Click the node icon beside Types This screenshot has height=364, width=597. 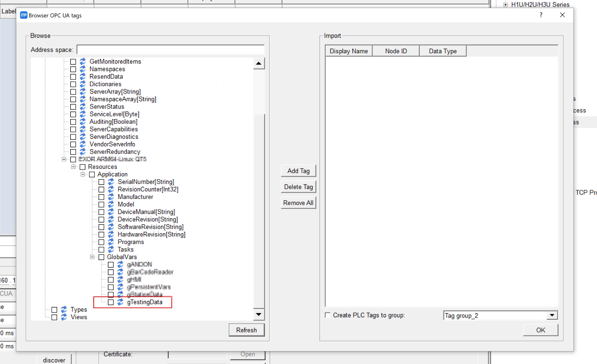click(x=64, y=310)
